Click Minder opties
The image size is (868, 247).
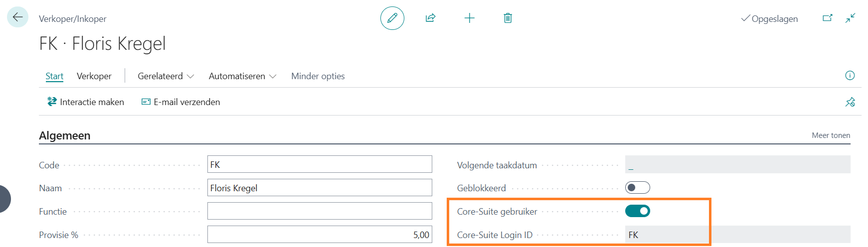[318, 76]
